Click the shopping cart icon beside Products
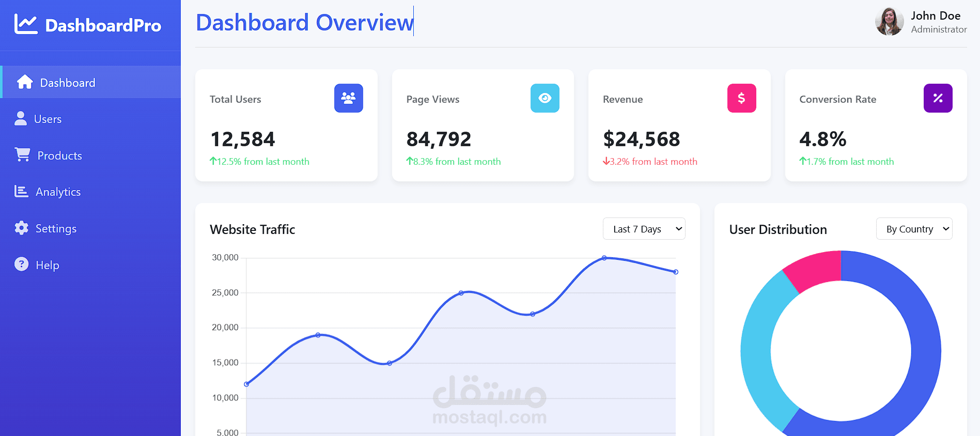The width and height of the screenshot is (980, 436). [22, 154]
